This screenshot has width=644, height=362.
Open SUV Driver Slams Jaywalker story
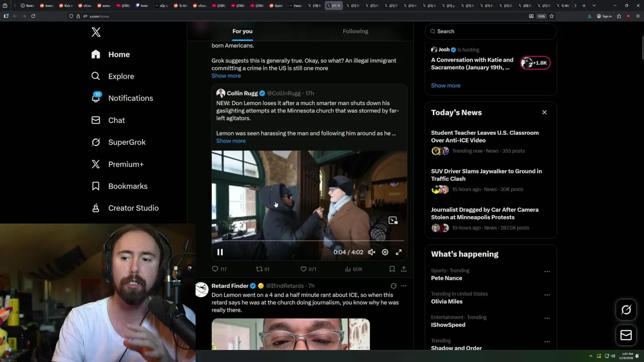pyautogui.click(x=486, y=175)
